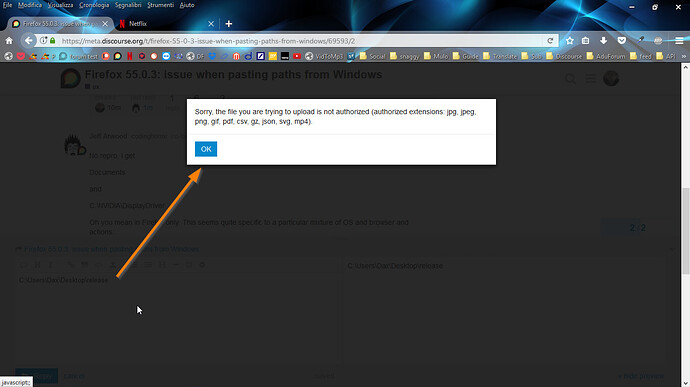Open the Aiuto menu
690x387 pixels.
pos(187,5)
